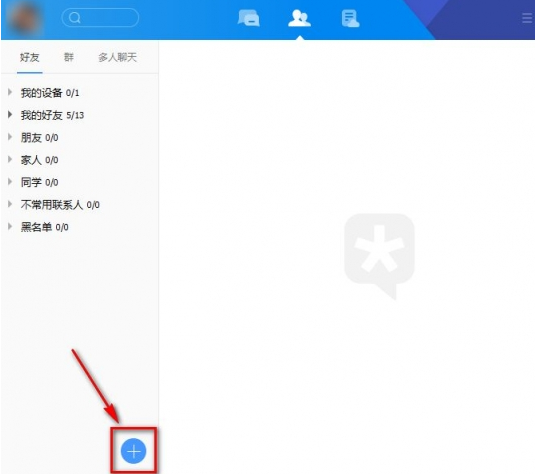Select the 不常用联系人 0/0 row text
The image size is (535, 474).
60,205
